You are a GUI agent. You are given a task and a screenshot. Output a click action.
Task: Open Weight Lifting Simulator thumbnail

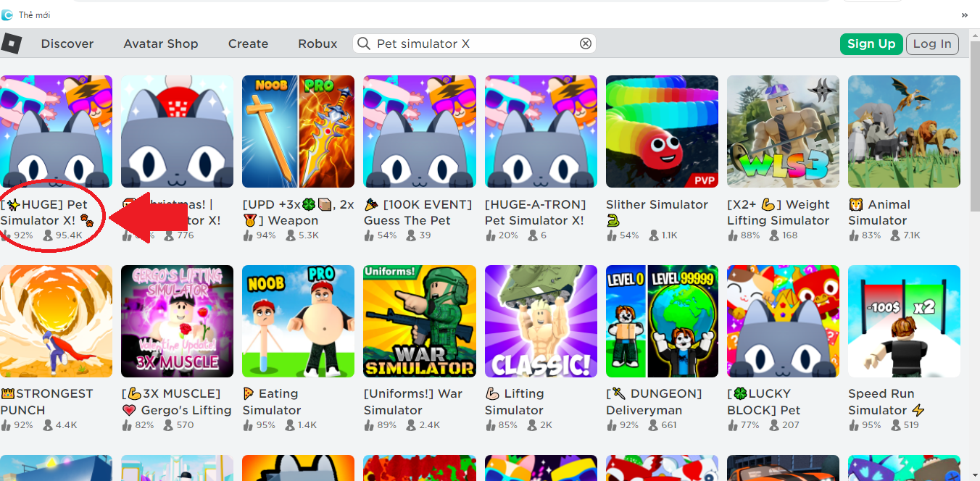coord(783,132)
